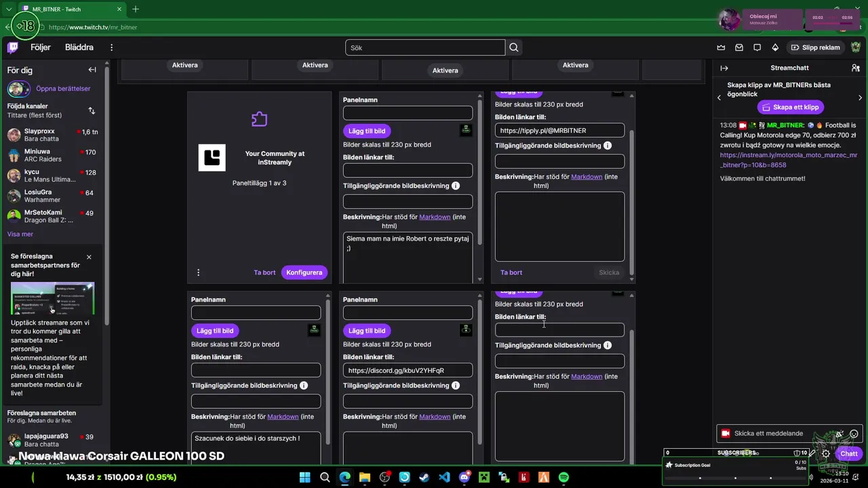Viewport: 868px width, 488px height.
Task: Click Öppna berättelser
Action: (63, 89)
